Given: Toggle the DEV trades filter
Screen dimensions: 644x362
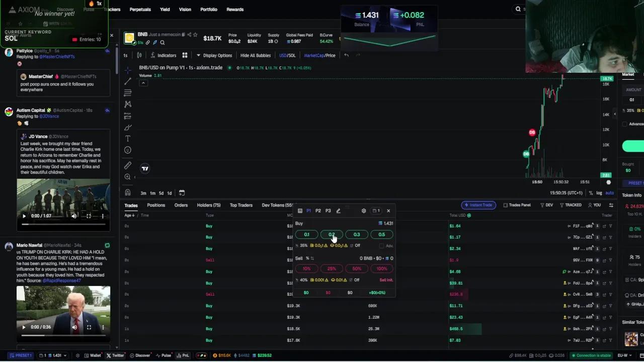Looking at the screenshot, I should pos(546,205).
